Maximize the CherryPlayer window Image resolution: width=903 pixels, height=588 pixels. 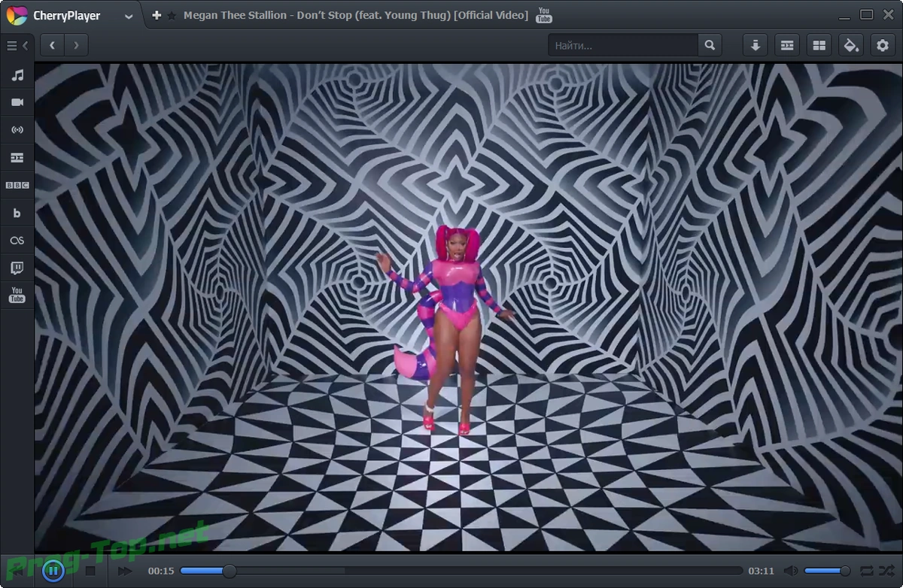tap(867, 15)
